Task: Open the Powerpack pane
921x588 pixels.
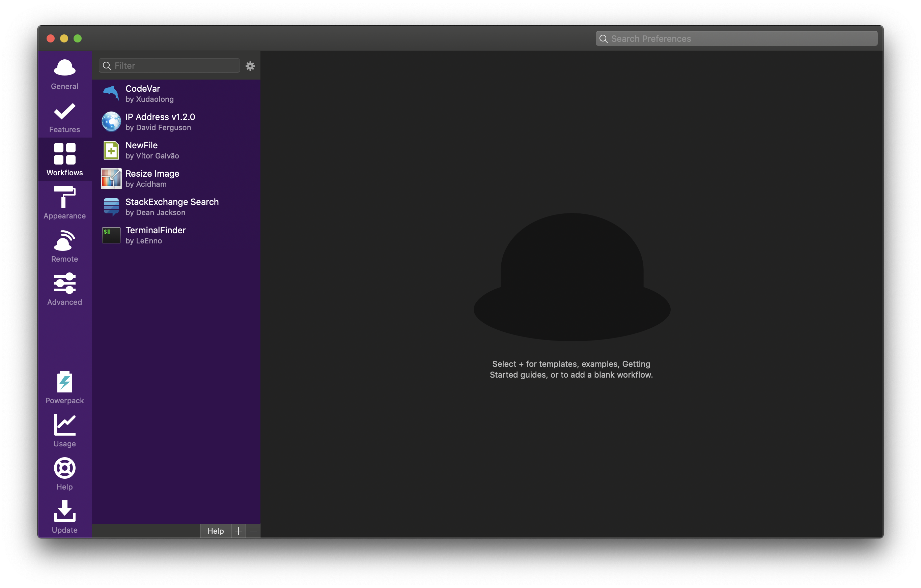Action: point(65,388)
